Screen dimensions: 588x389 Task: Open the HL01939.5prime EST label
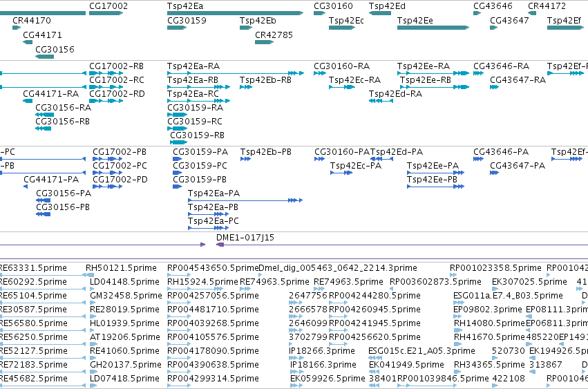click(125, 323)
